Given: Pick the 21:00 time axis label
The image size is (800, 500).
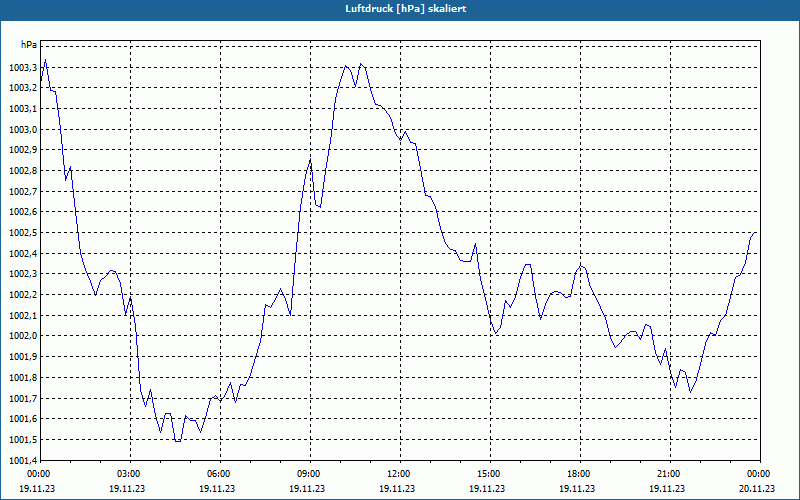Looking at the screenshot, I should 667,474.
